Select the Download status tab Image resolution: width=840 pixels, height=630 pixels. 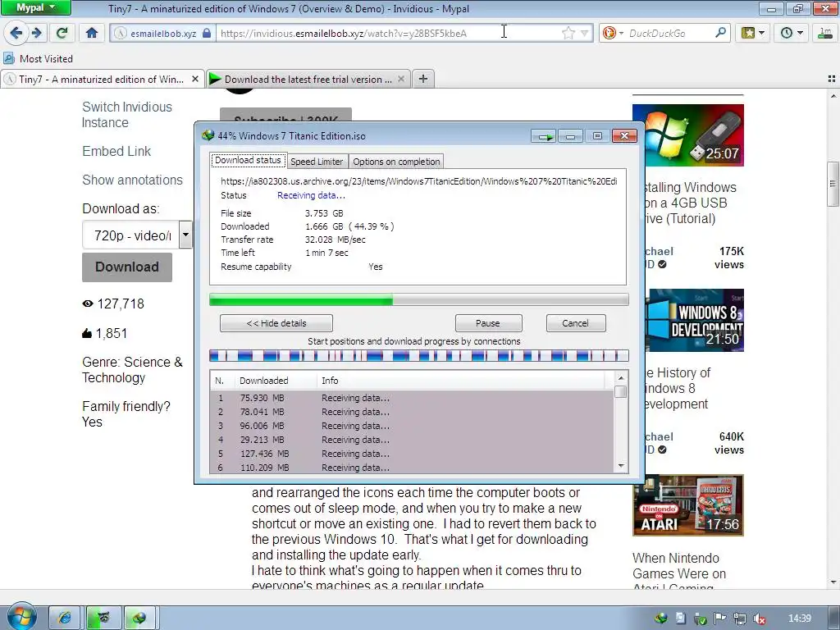pyautogui.click(x=248, y=160)
